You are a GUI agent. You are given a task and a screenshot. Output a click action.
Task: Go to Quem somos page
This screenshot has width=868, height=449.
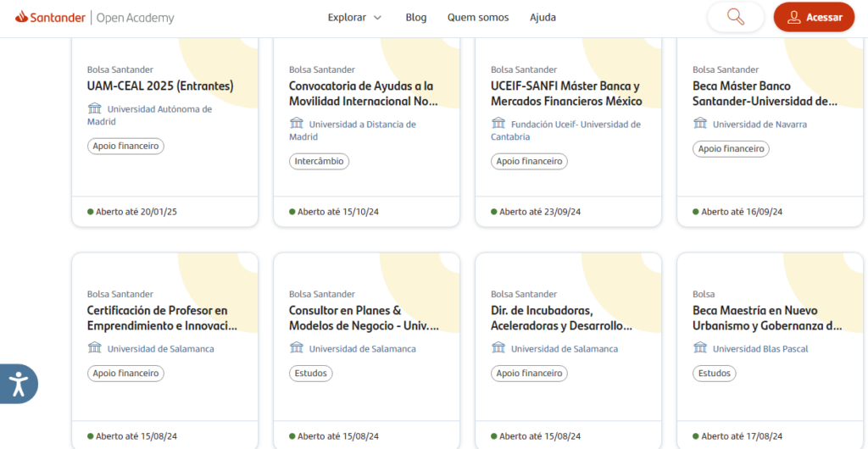pos(478,18)
